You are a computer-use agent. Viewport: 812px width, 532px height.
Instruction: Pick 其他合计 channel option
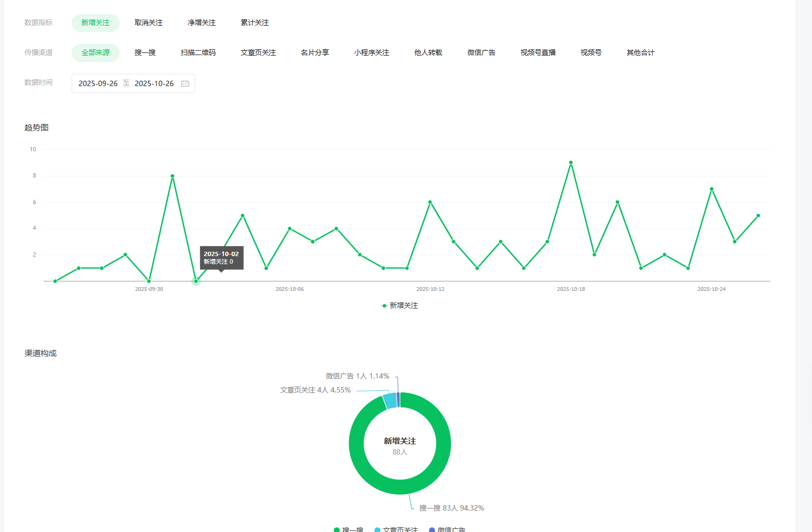coord(640,52)
